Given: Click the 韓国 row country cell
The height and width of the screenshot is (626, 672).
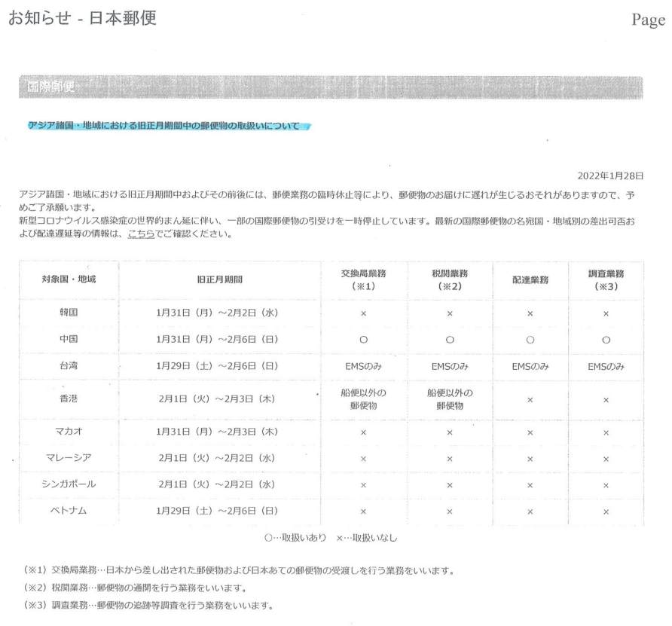Looking at the screenshot, I should (x=69, y=313).
